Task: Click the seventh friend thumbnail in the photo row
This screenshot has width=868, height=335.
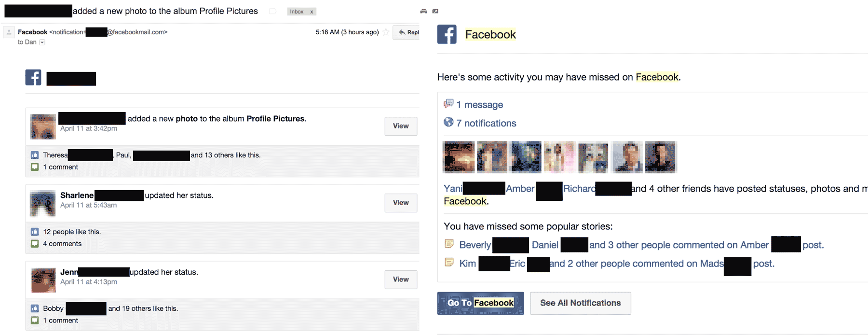Action: (x=661, y=157)
